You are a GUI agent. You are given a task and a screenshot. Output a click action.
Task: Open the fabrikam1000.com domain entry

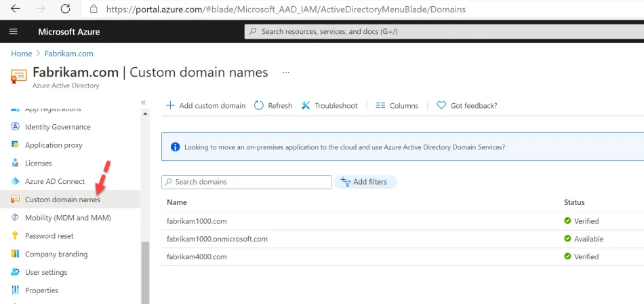197,221
